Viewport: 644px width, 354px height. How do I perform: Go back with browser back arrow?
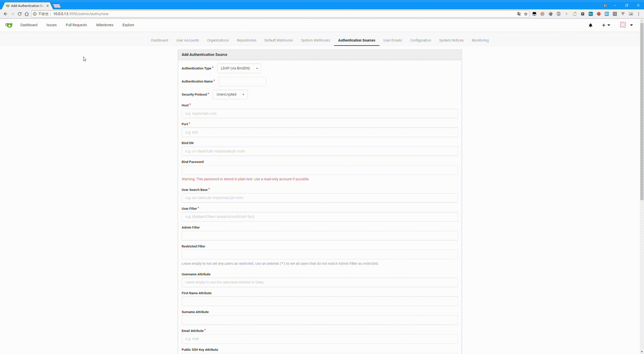(x=5, y=14)
